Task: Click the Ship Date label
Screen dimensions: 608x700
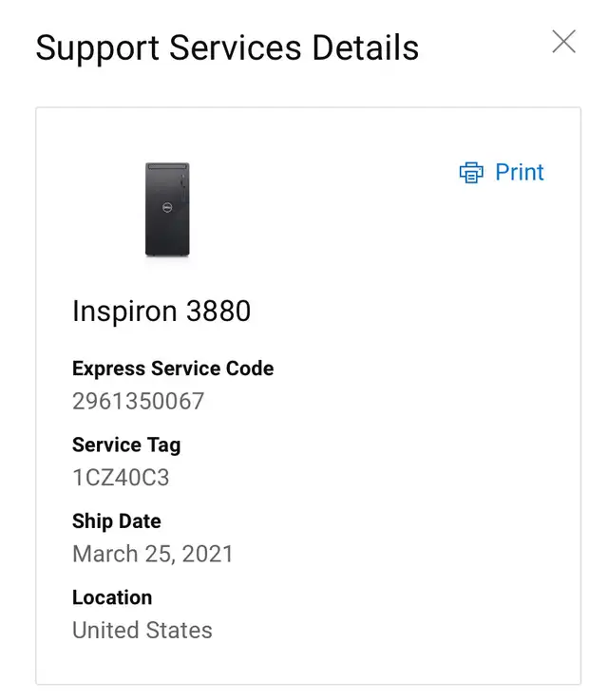Action: tap(117, 521)
